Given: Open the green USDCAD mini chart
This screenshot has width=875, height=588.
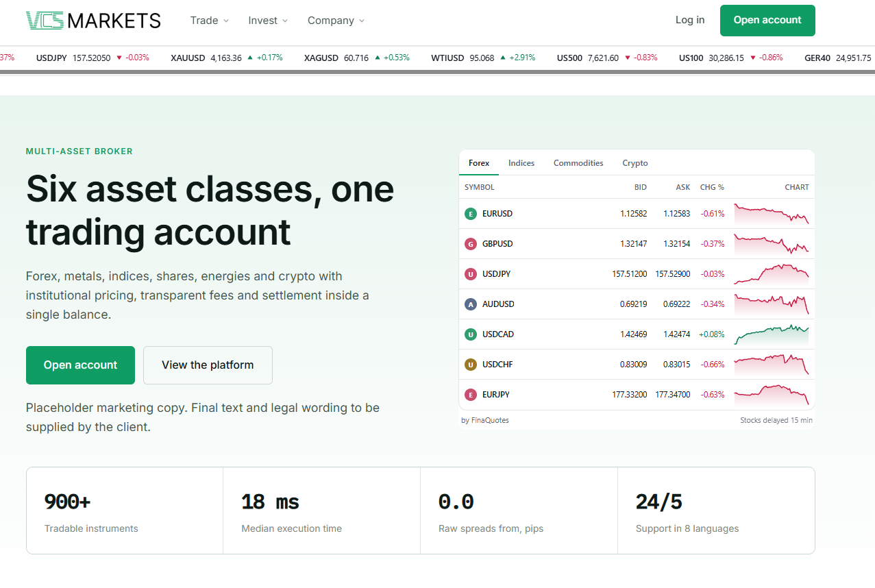Looking at the screenshot, I should pos(772,334).
